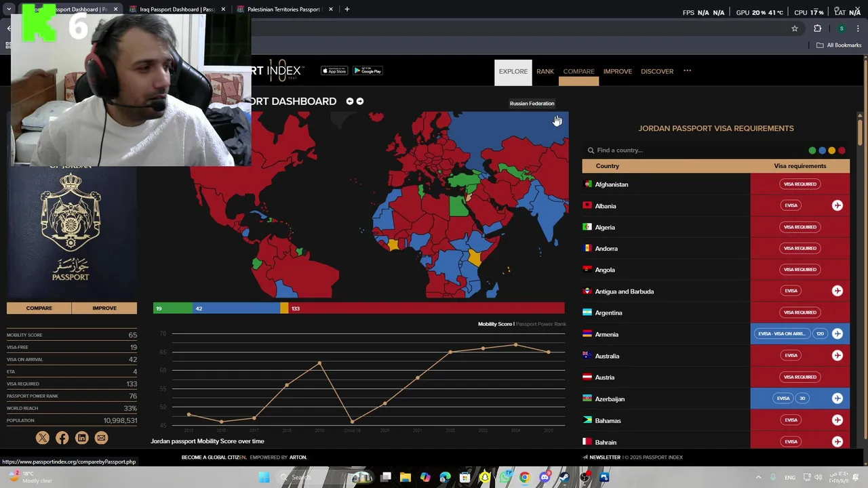This screenshot has width=868, height=488.
Task: Click Antigua and Barbuda airplane icon
Action: 837,291
